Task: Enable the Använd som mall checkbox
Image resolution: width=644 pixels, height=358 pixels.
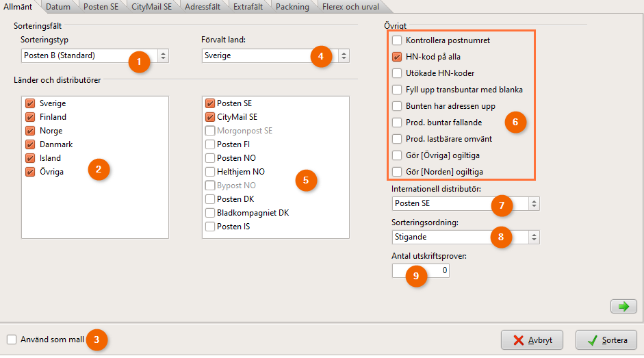Action: point(12,339)
